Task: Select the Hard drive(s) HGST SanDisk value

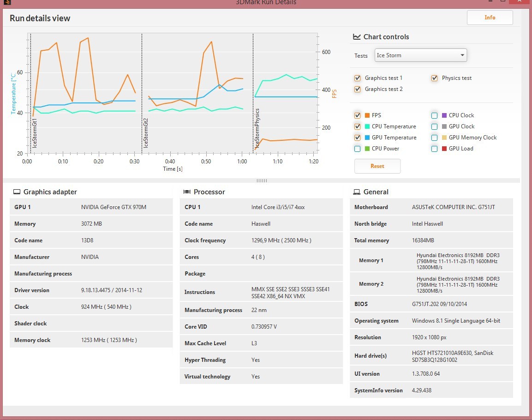Action: click(453, 357)
